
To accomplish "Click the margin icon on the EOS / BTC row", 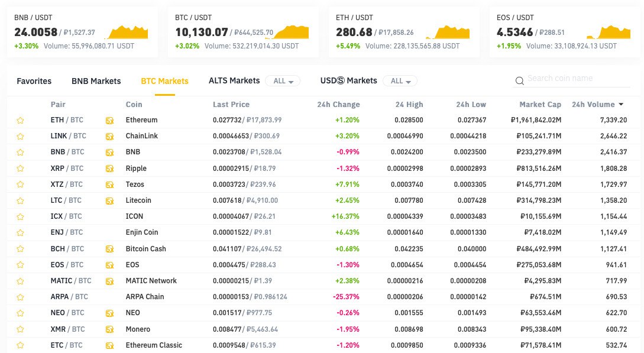I will 109,265.
